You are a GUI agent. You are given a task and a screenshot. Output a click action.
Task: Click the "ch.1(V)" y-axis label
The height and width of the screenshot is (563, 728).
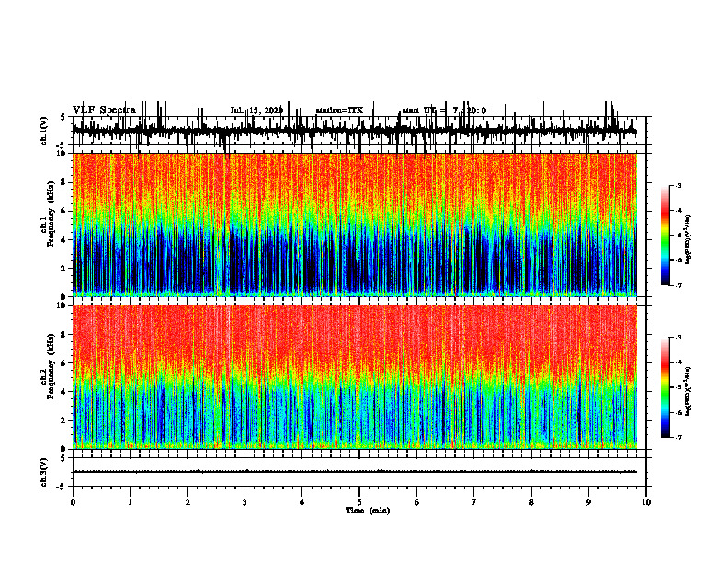click(x=44, y=131)
